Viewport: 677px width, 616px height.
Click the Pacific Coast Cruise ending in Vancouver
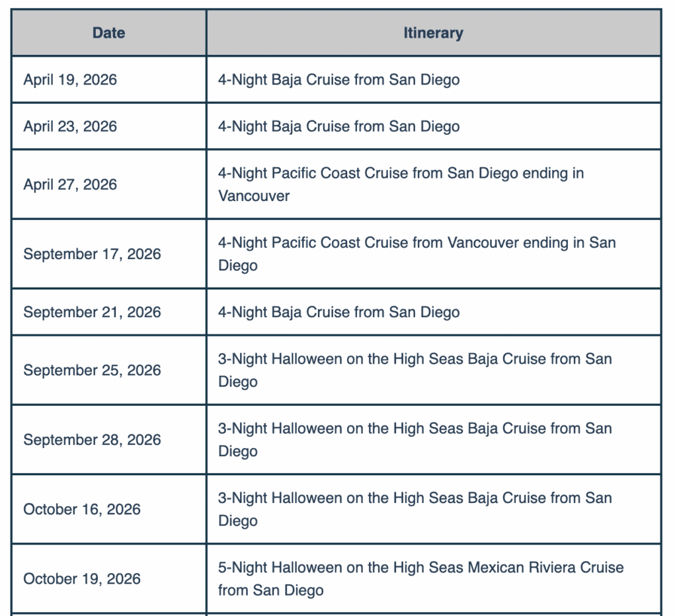(401, 184)
